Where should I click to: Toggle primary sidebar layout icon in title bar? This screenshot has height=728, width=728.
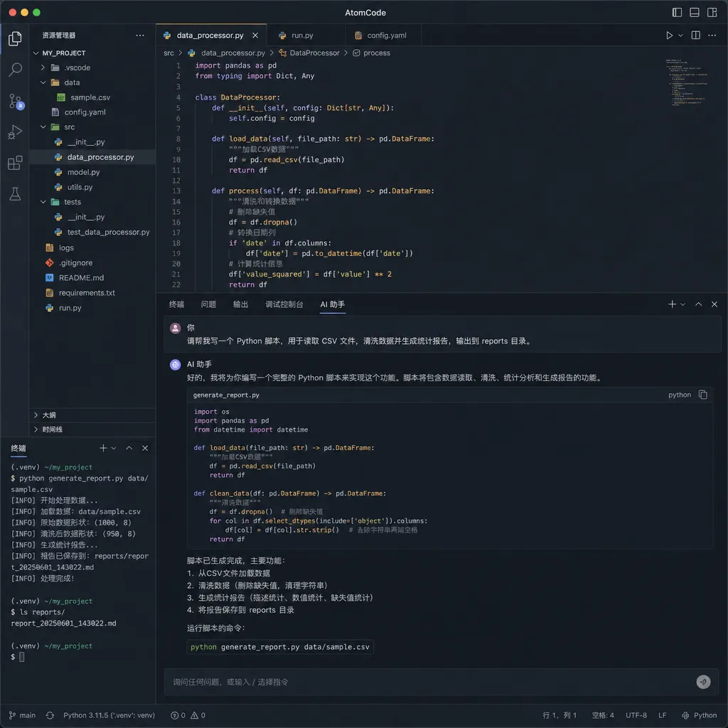click(677, 13)
